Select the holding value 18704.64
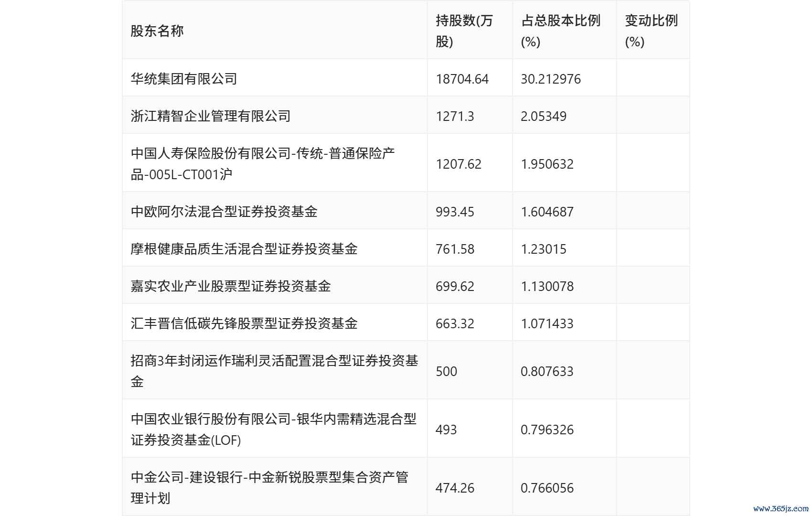Screen dimensions: 812x516 coord(462,79)
